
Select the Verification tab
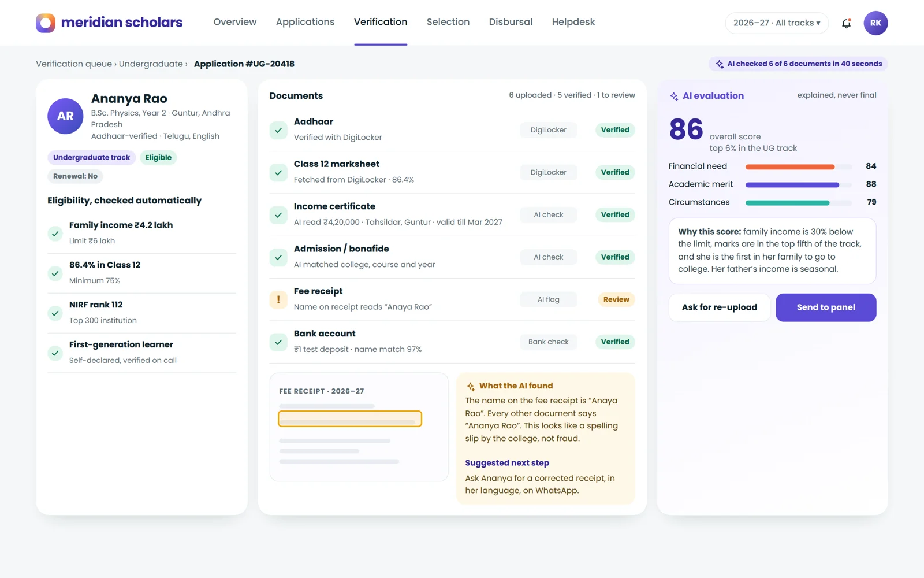click(x=381, y=22)
